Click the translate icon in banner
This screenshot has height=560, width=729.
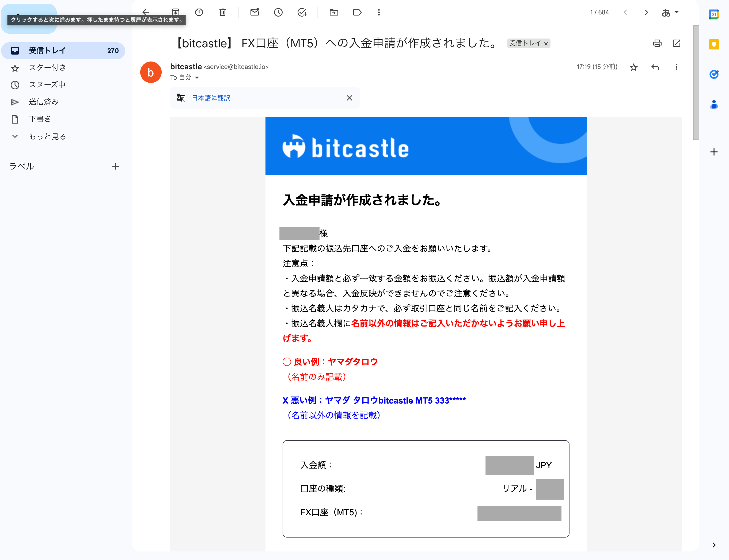click(x=181, y=98)
